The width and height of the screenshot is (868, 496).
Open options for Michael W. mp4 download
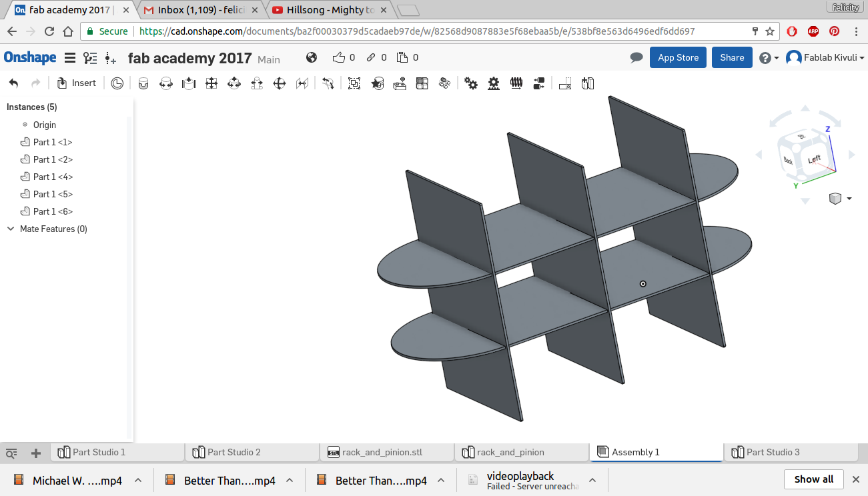pyautogui.click(x=137, y=480)
